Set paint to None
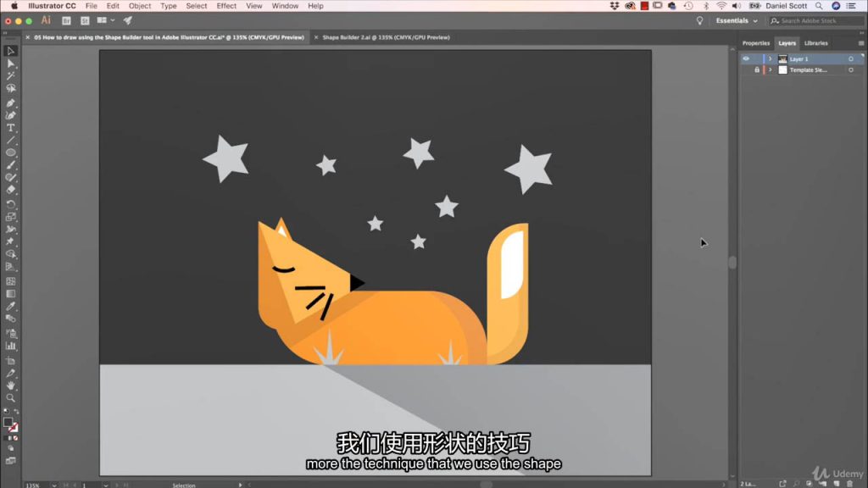 (15, 438)
